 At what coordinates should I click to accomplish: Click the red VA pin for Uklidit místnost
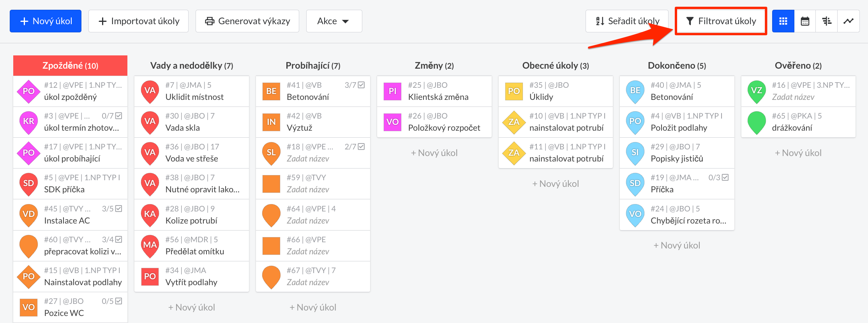click(150, 91)
